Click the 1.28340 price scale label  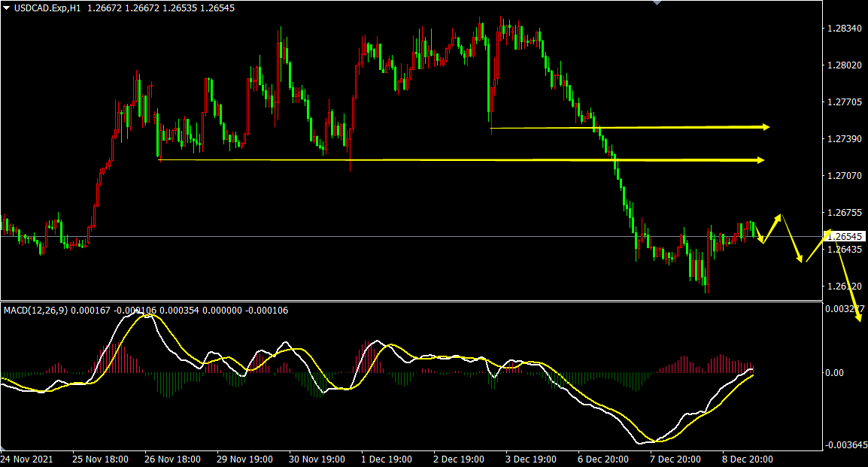tap(842, 29)
